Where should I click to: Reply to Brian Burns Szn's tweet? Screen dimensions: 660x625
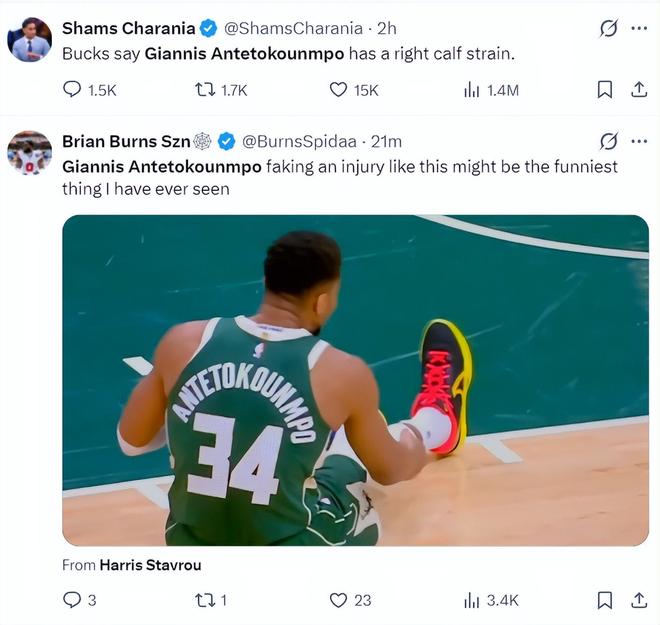click(x=73, y=600)
